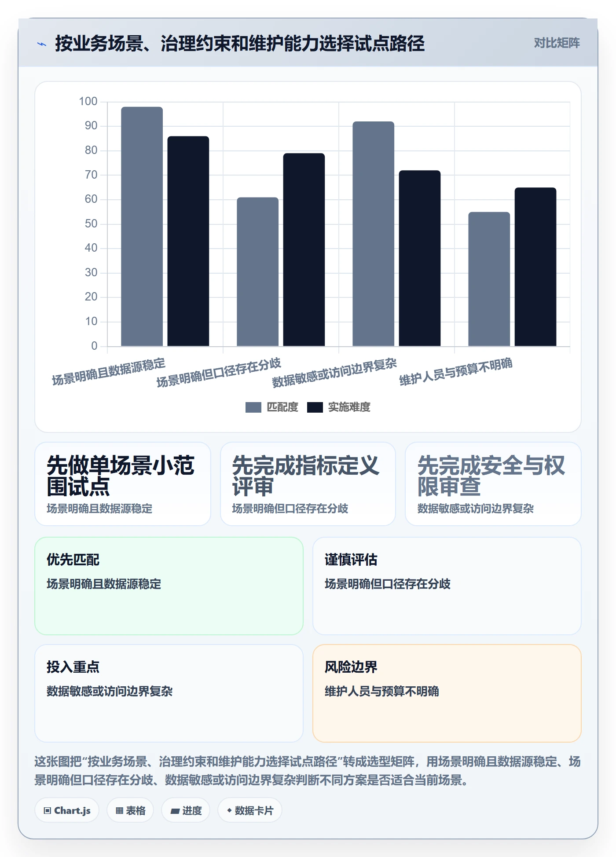Click the bar icon in the 进度 chip
616x857 pixels.
(x=175, y=811)
